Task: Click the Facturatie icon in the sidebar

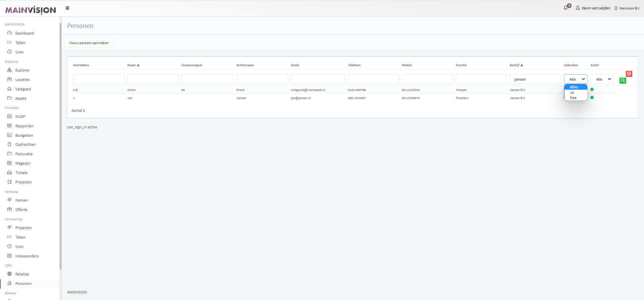Action: coord(9,154)
